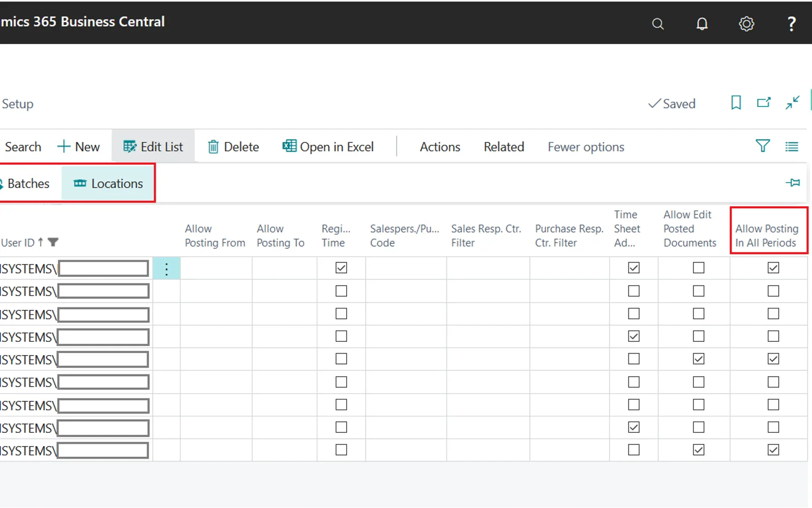
Task: Click Search in the action bar
Action: [x=22, y=147]
